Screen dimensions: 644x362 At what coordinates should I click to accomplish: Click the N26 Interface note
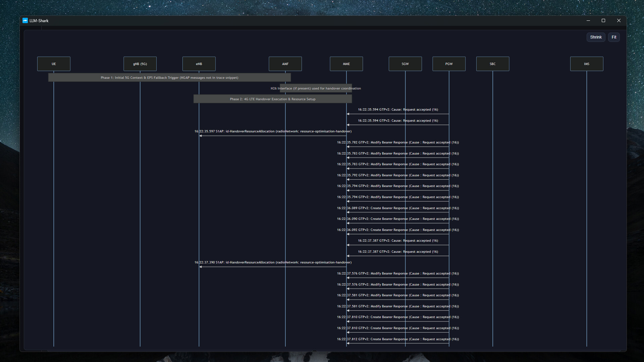(316, 88)
